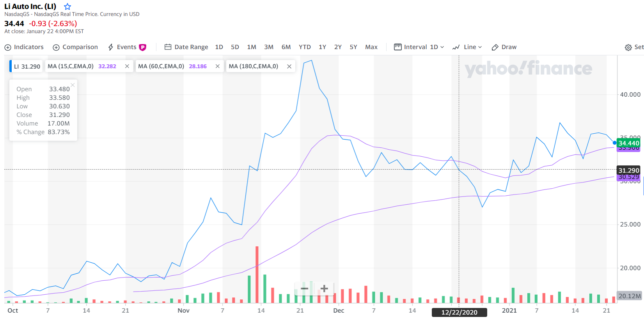Select the YTD range

305,47
